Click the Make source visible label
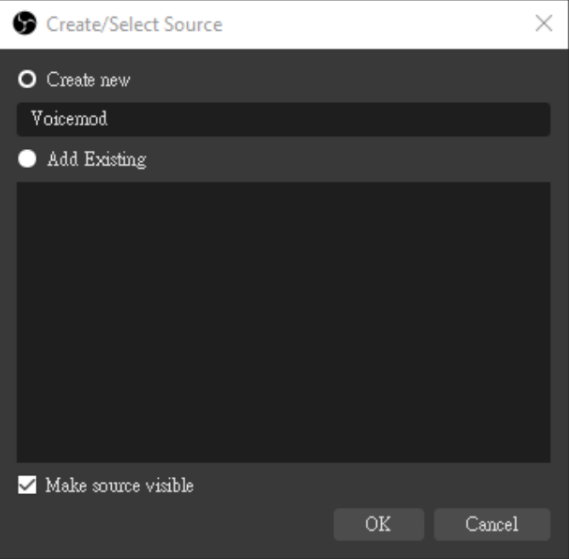This screenshot has width=569, height=559. (x=119, y=485)
